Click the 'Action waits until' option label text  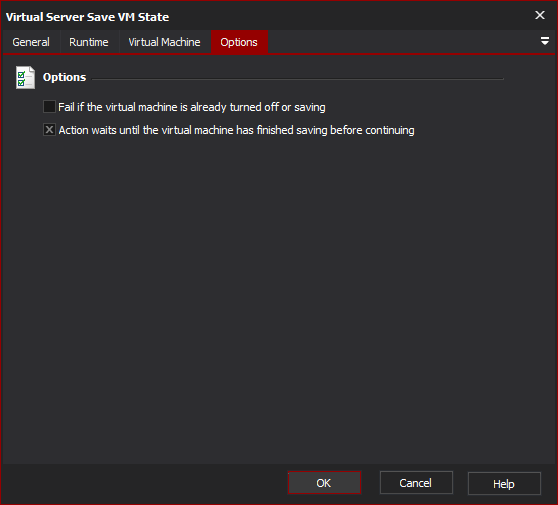236,130
